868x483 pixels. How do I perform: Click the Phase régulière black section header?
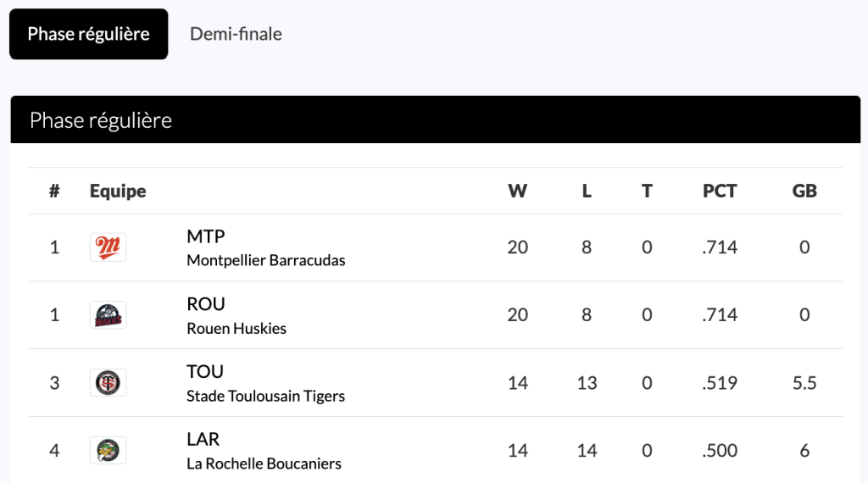[436, 119]
